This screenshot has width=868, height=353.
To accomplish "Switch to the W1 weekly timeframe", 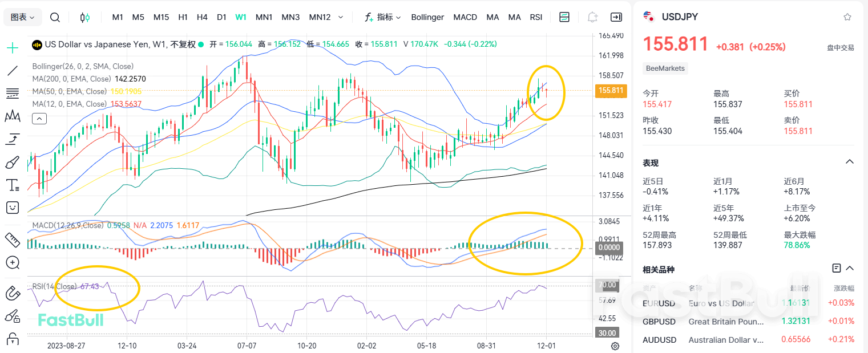I will 240,17.
